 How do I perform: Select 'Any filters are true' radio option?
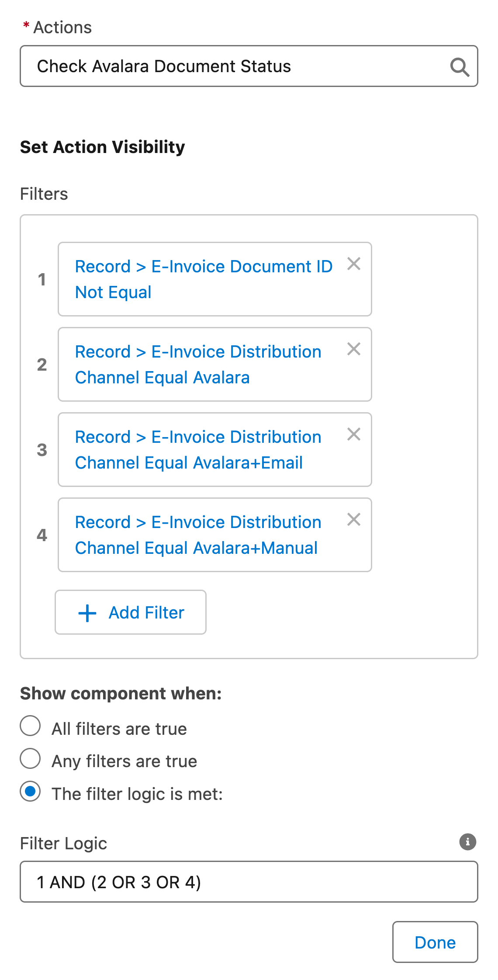click(31, 758)
